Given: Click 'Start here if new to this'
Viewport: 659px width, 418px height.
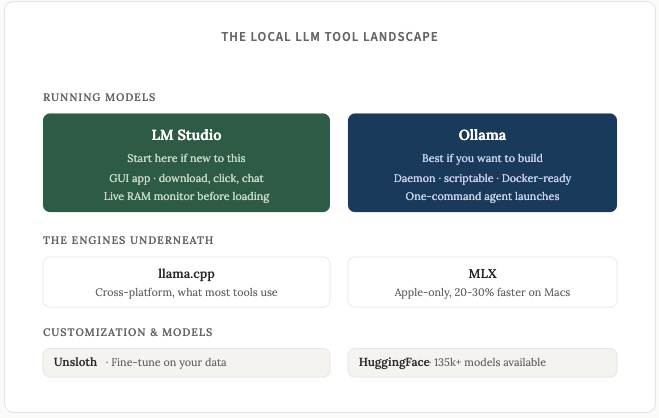Looking at the screenshot, I should click(x=186, y=158).
